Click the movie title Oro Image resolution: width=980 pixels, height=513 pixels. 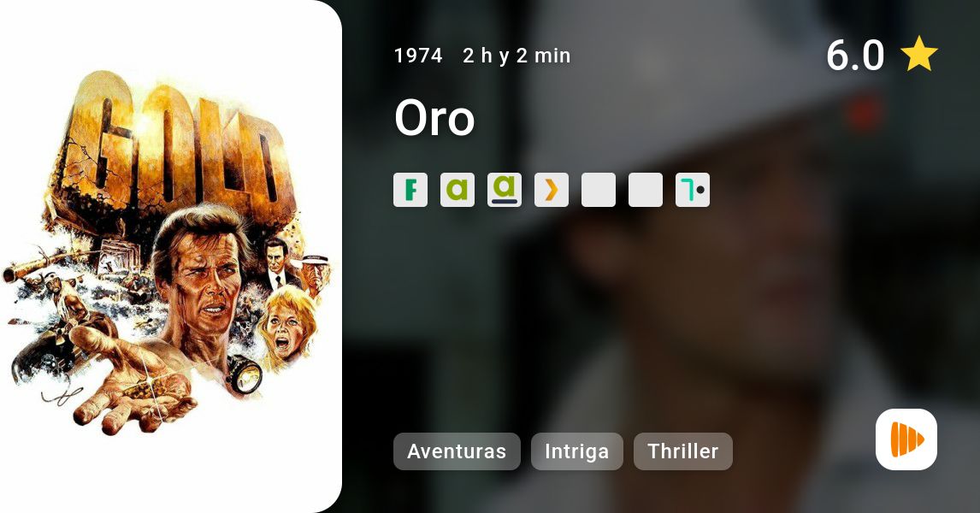click(x=435, y=118)
